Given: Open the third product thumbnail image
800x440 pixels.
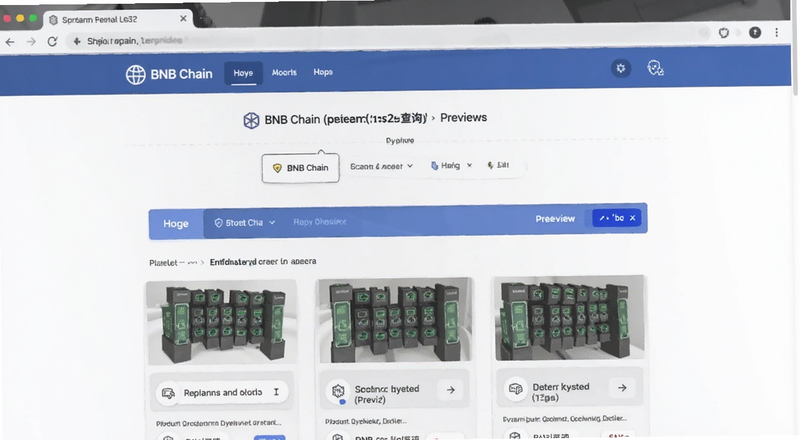Looking at the screenshot, I should 570,317.
